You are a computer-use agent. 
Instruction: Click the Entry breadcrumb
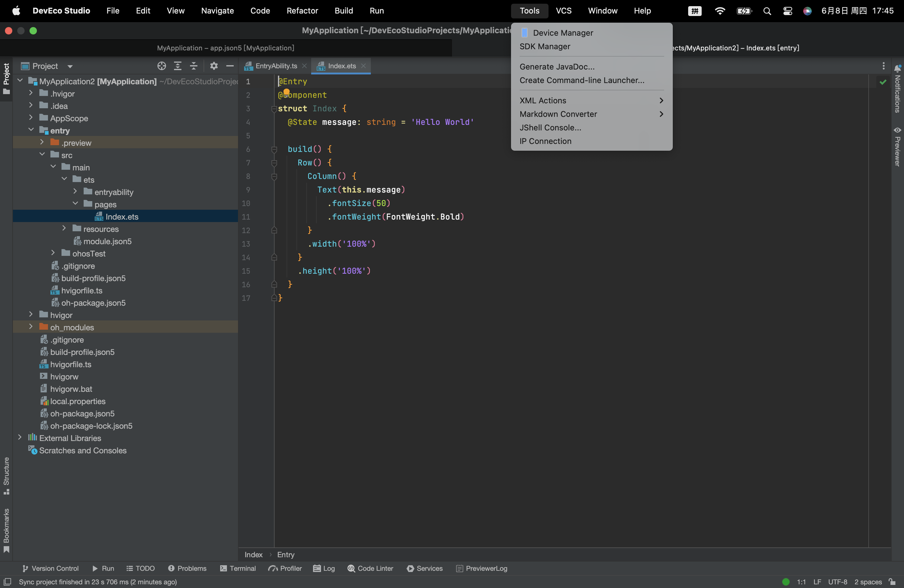(x=286, y=554)
